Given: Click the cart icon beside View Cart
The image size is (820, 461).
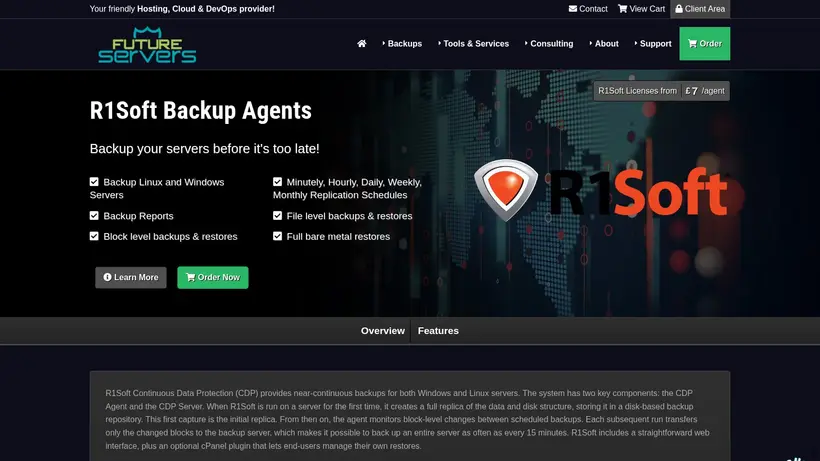Looking at the screenshot, I should point(622,8).
